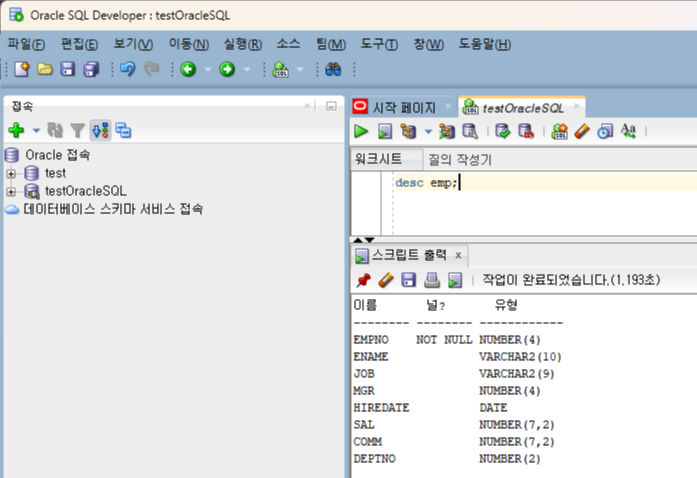The width and height of the screenshot is (697, 478).
Task: Click the To Upper/Lower/InitCap Aa icon
Action: coord(629,131)
